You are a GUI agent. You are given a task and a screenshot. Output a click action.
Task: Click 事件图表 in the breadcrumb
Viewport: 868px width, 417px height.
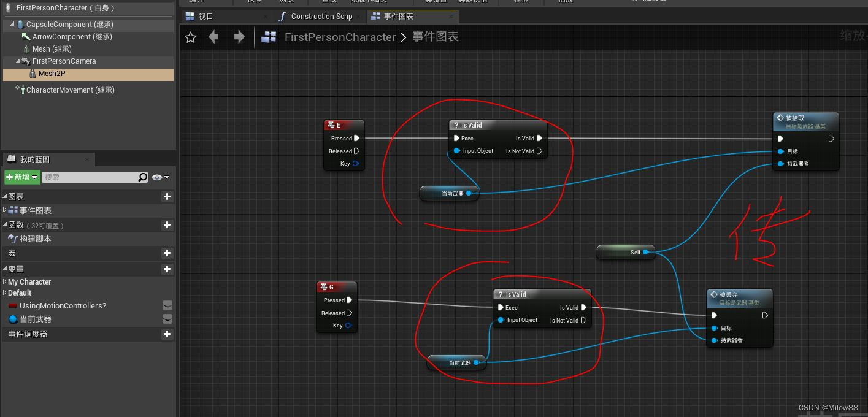[436, 37]
